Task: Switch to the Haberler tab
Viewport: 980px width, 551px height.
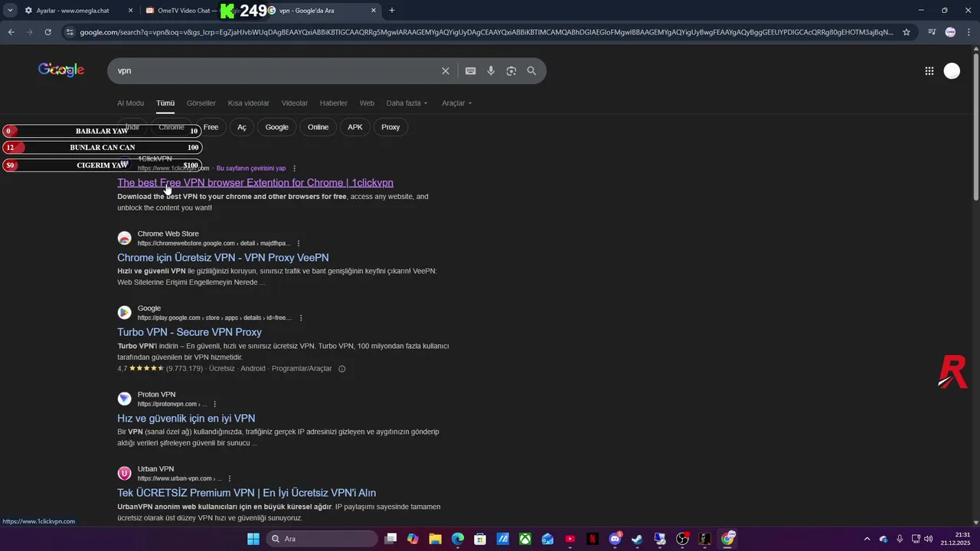Action: coord(334,103)
